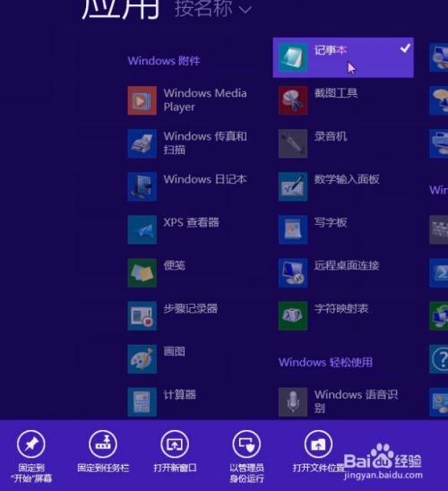Open the 数学输入面板 icon
This screenshot has height=491, width=448.
point(293,186)
